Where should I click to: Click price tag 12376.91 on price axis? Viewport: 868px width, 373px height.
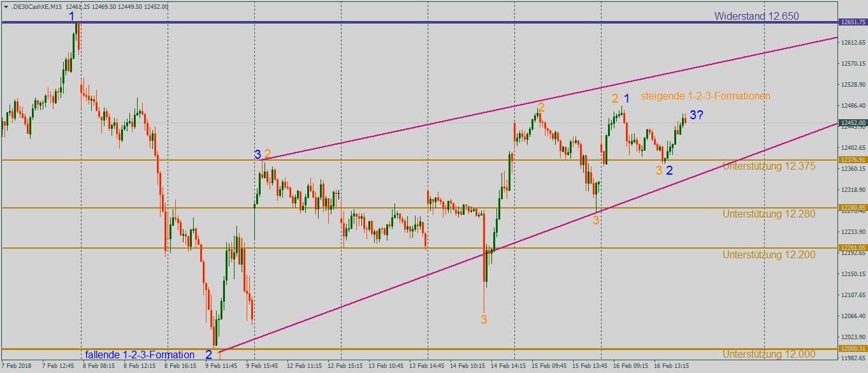point(853,160)
